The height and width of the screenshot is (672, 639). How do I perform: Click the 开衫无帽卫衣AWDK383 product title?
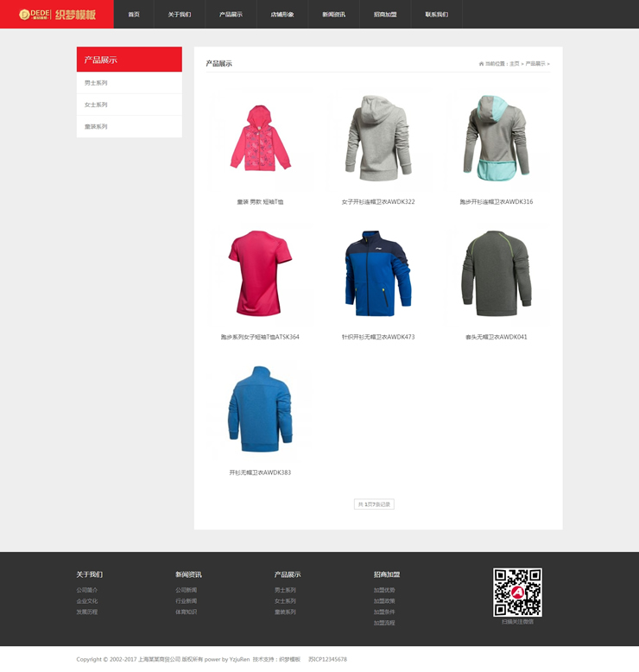[260, 472]
